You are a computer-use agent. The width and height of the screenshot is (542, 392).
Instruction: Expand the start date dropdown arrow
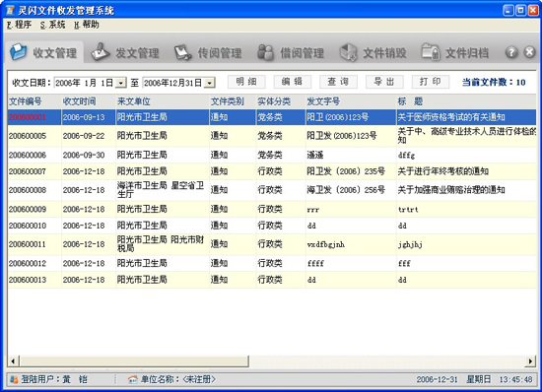[x=120, y=83]
